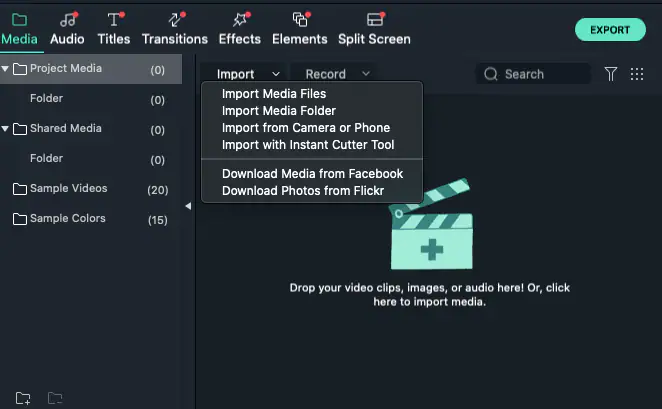The height and width of the screenshot is (409, 662).
Task: Collapse the left panel with arrow
Action: [189, 206]
